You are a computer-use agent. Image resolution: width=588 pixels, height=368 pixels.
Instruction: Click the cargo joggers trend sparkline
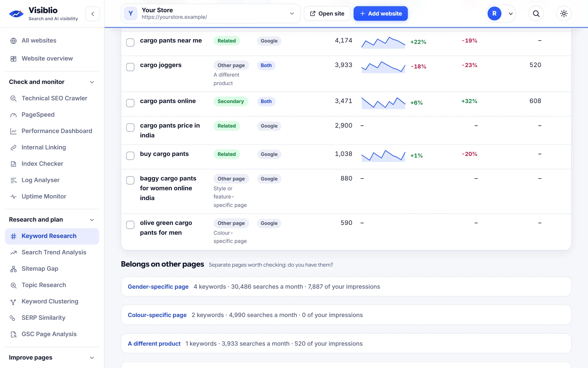click(x=383, y=67)
